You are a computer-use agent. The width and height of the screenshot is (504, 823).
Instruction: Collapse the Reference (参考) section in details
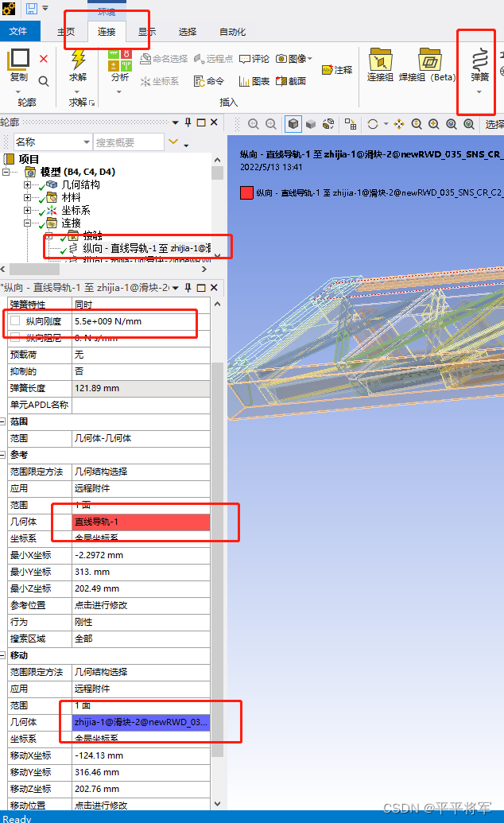coord(3,455)
